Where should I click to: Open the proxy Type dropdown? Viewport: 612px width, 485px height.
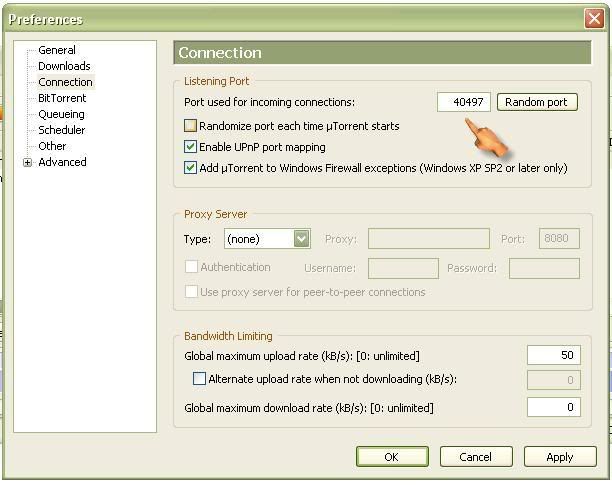pyautogui.click(x=267, y=239)
